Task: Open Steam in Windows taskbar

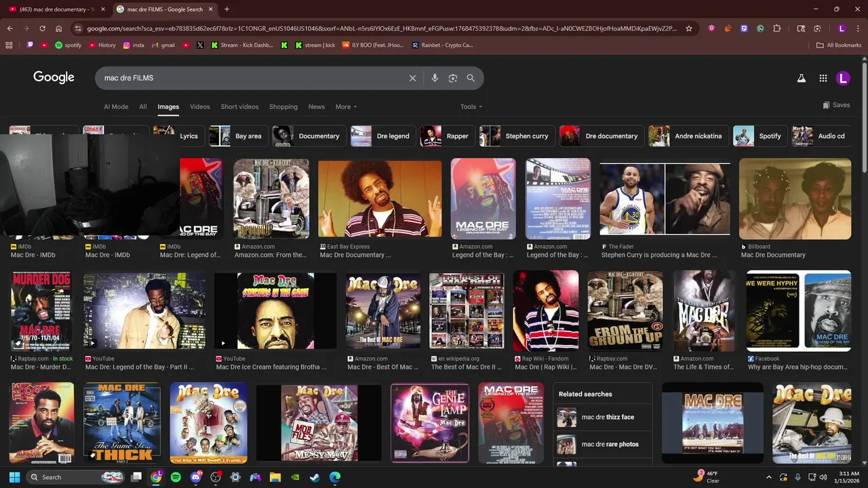Action: tap(315, 477)
